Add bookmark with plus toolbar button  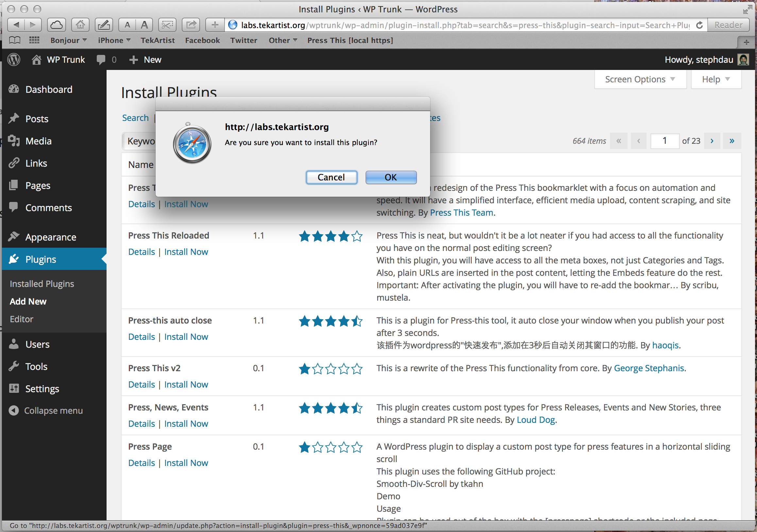215,25
